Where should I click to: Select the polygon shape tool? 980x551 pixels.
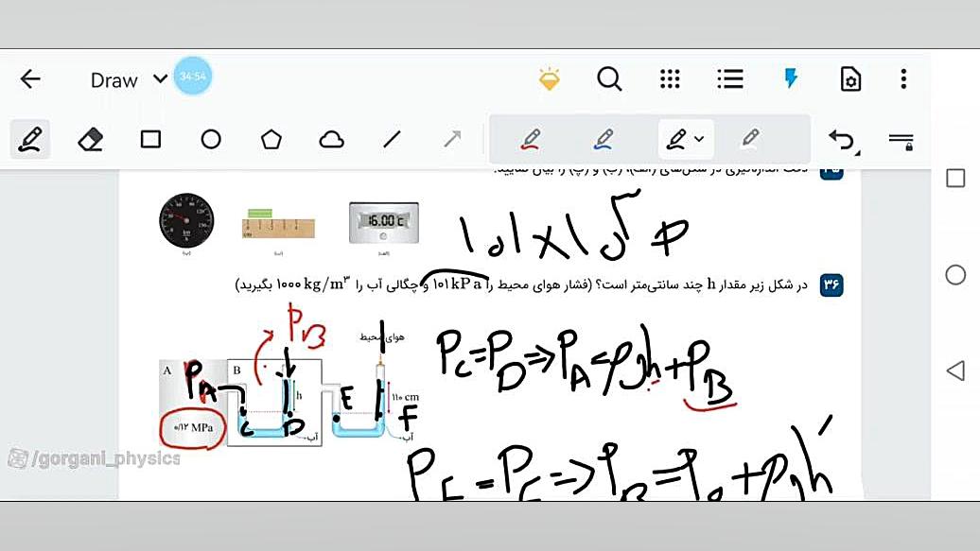coord(271,139)
